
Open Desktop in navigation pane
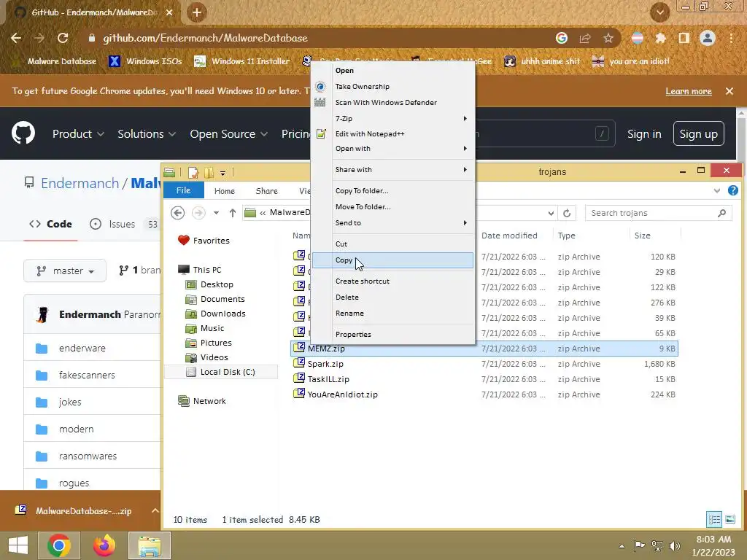[217, 284]
